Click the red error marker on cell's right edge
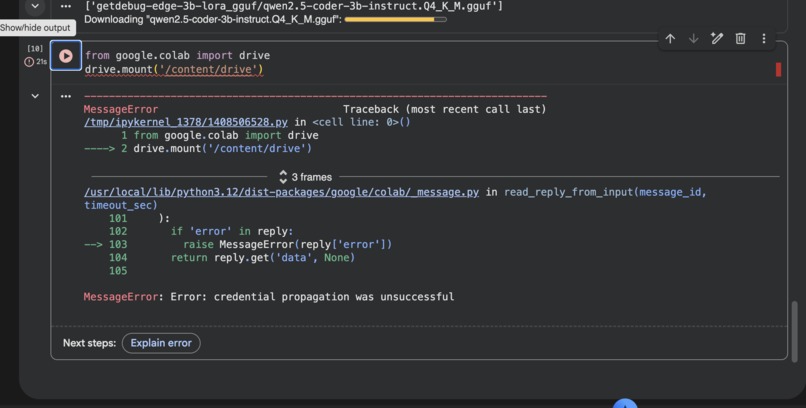 [778, 69]
